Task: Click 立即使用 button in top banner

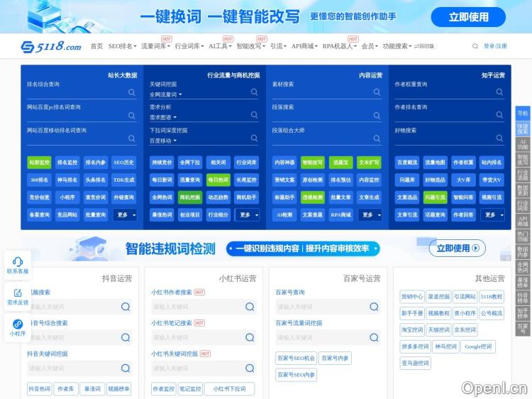Action: [x=468, y=17]
